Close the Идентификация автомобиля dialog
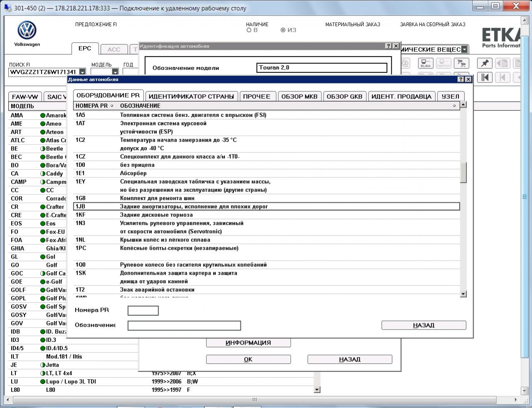 coord(396,46)
